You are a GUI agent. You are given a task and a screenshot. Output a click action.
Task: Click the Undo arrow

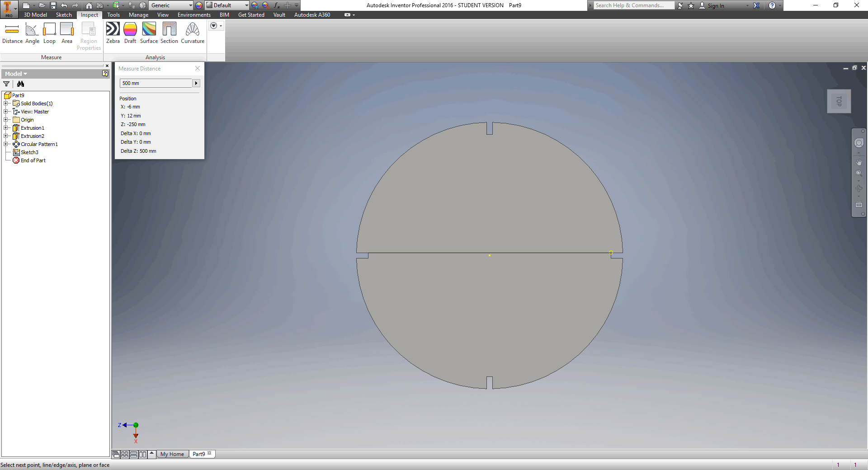pyautogui.click(x=64, y=5)
